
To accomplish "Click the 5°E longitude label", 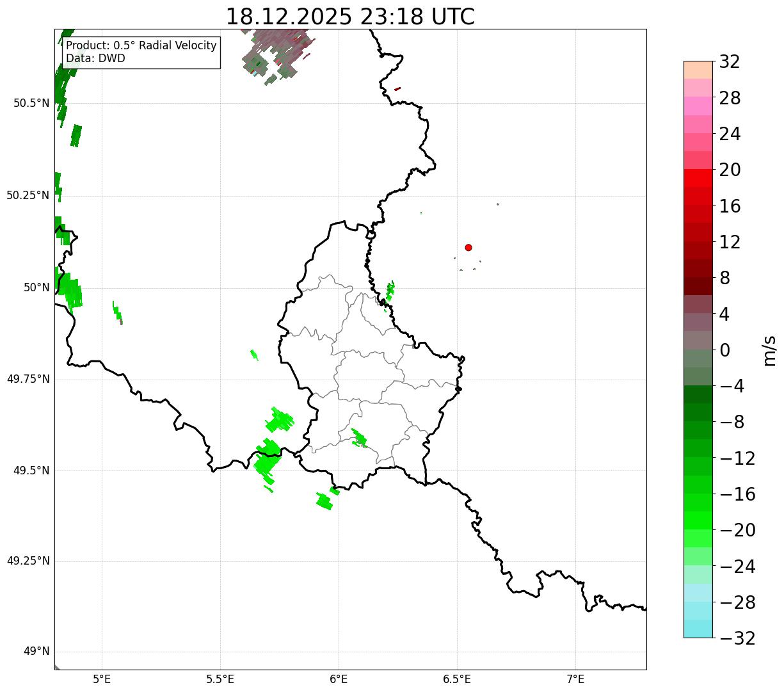I will pos(102,679).
